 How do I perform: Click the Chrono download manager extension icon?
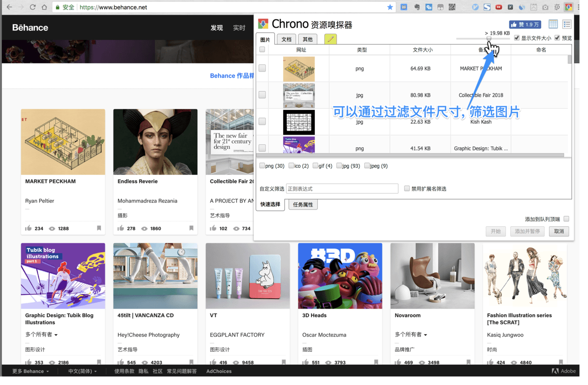click(568, 7)
